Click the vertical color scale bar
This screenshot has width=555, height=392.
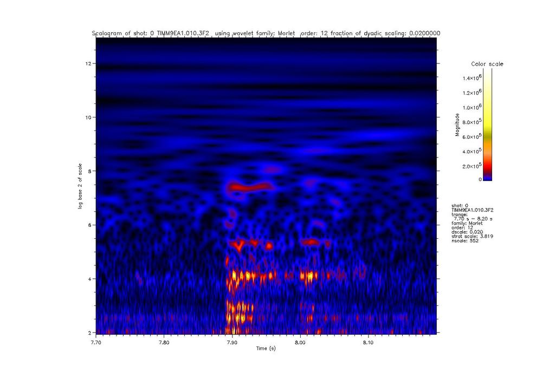[x=487, y=125]
